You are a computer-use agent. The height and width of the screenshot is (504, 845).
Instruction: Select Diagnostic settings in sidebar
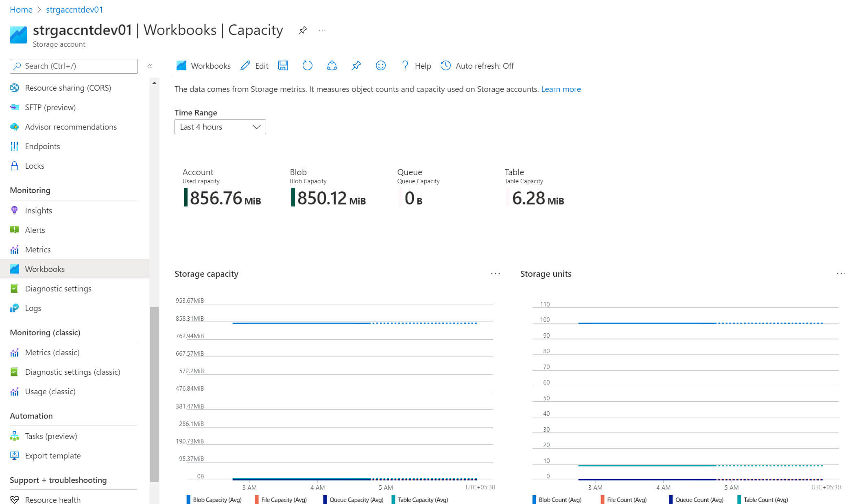point(58,289)
